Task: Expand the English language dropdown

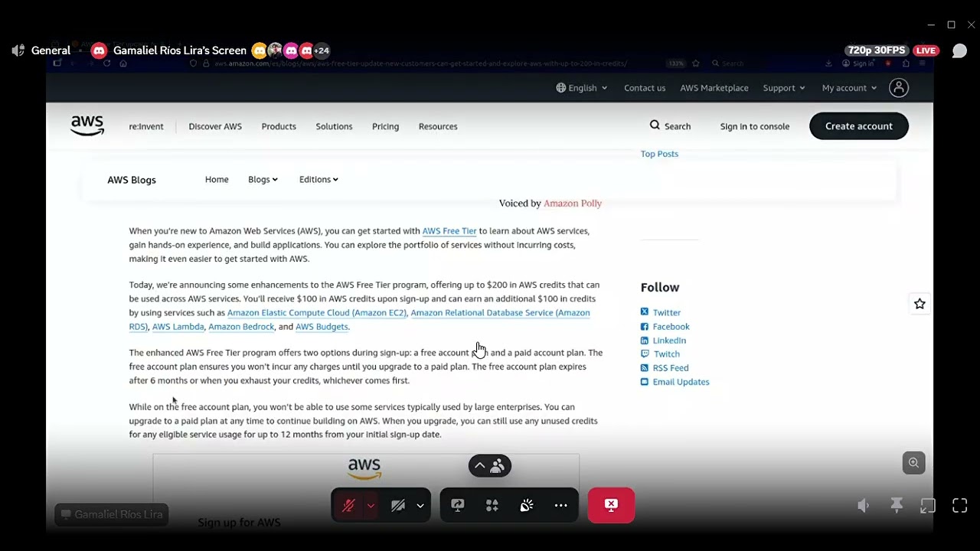Action: pos(582,88)
